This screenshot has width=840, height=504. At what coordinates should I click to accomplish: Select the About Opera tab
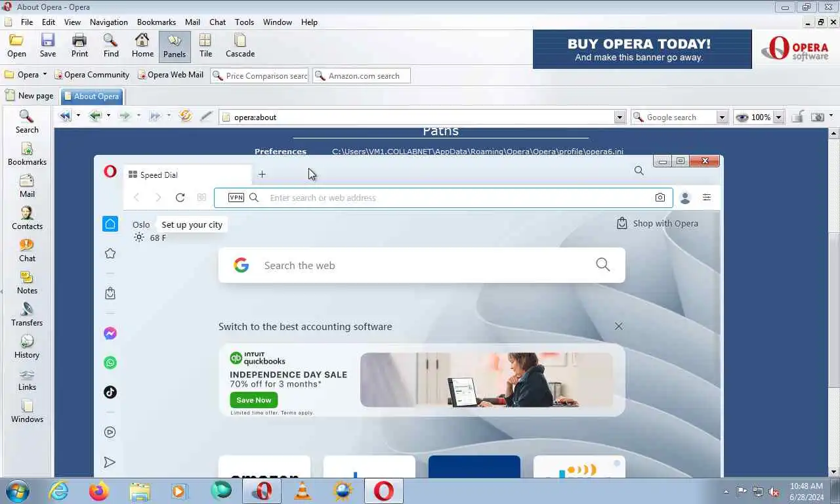(91, 96)
